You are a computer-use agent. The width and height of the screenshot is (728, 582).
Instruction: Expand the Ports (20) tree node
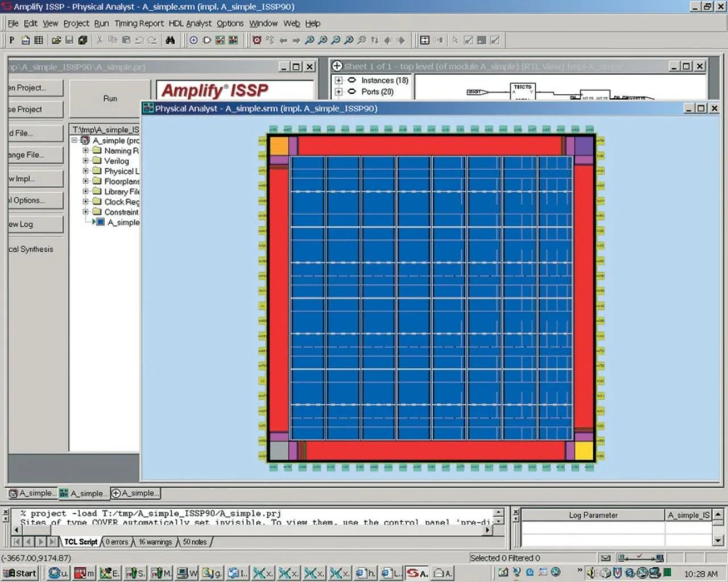tap(338, 92)
